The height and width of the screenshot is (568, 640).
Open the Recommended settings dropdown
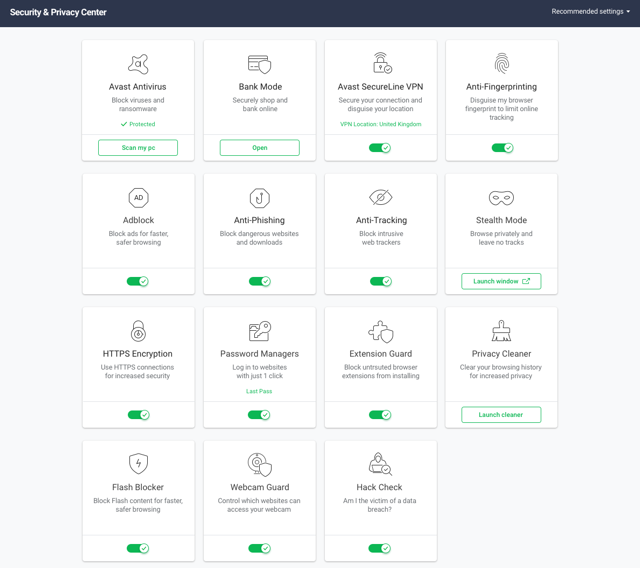pyautogui.click(x=590, y=12)
